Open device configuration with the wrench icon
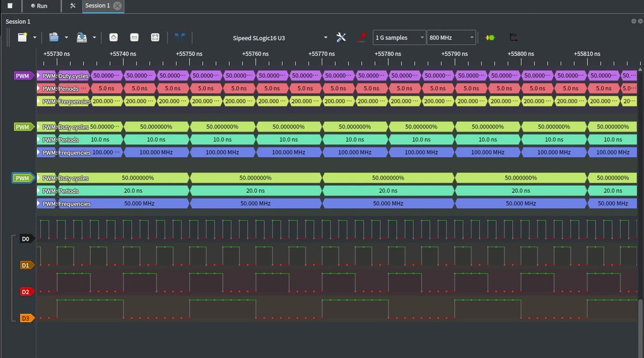This screenshot has height=358, width=644. pyautogui.click(x=341, y=38)
